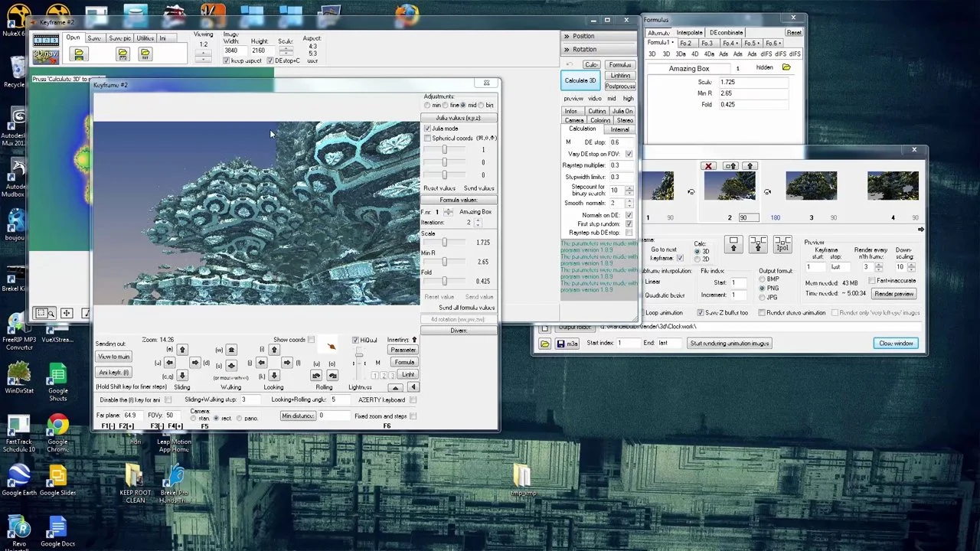Click the sliding left arrow (a)
The height and width of the screenshot is (551, 980).
tap(169, 363)
